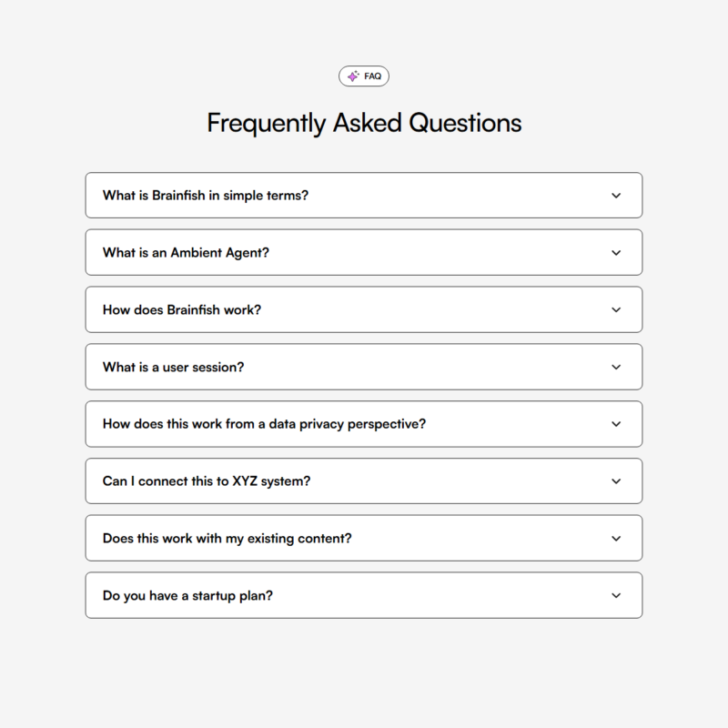Select the 'What is an Ambient Agent?' question text

click(x=186, y=253)
